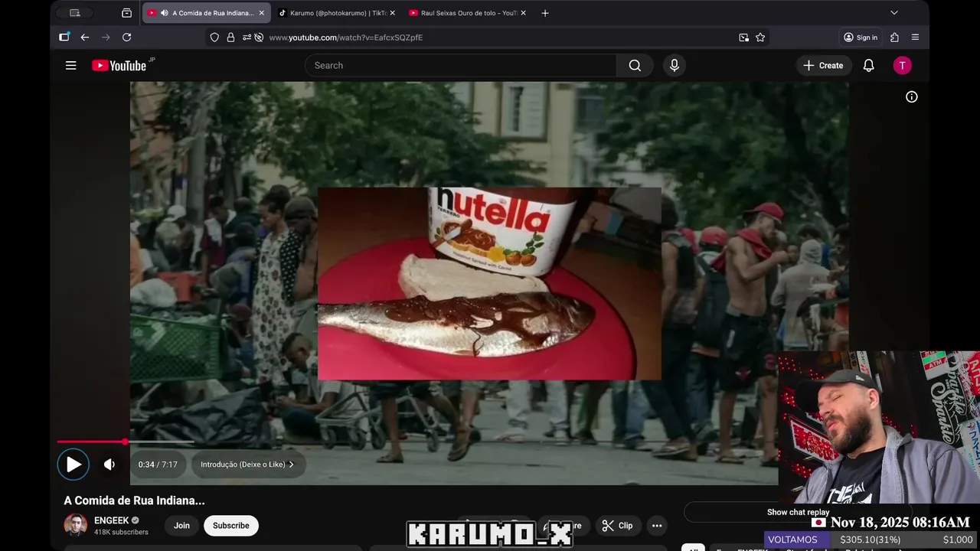This screenshot has height=551, width=980.
Task: Open the account avatar T menu
Action: 902,66
